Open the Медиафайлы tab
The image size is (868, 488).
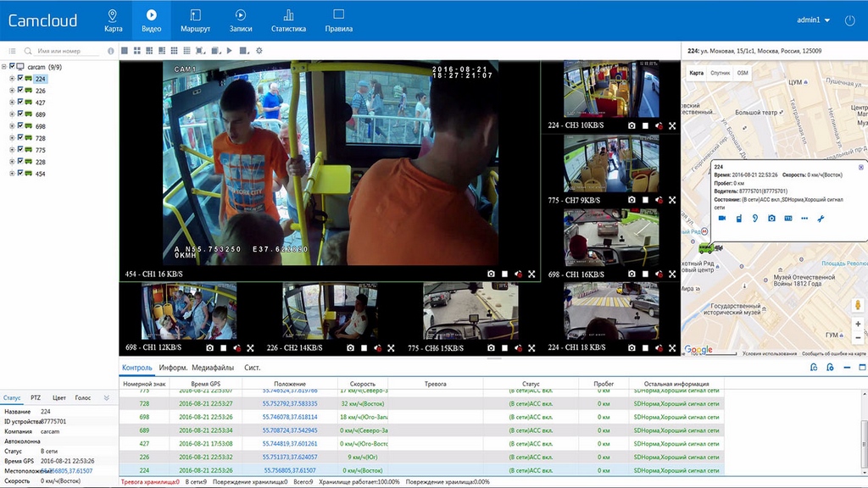click(x=213, y=368)
